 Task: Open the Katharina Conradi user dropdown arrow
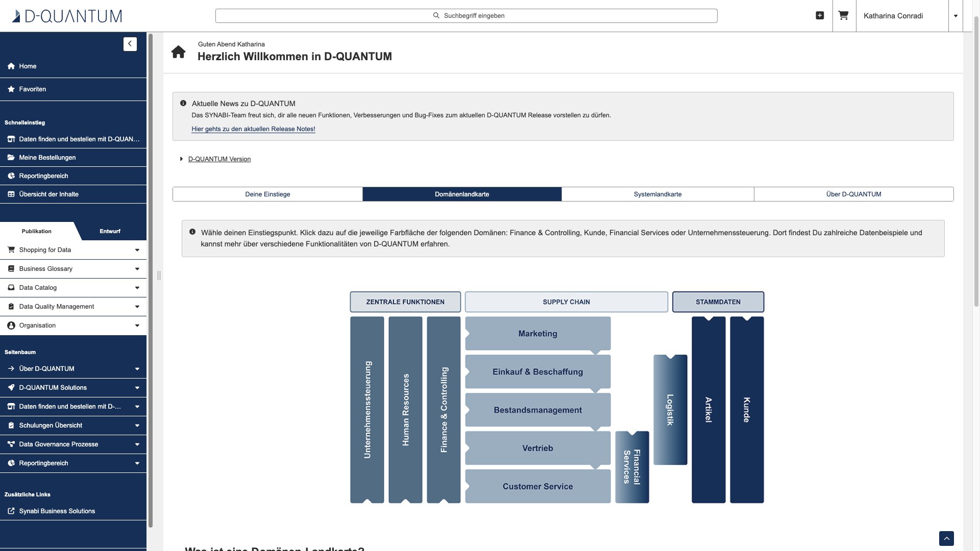click(x=955, y=16)
